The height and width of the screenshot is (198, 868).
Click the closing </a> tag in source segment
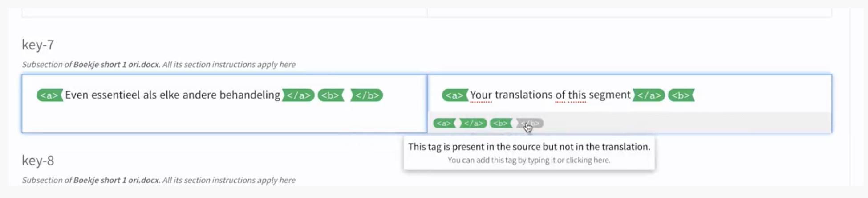[298, 95]
